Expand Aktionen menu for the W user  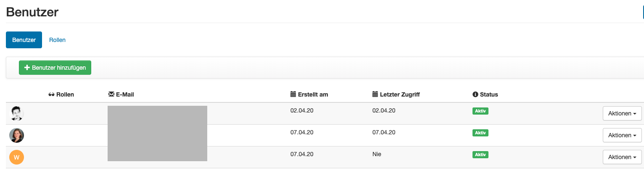tap(622, 157)
